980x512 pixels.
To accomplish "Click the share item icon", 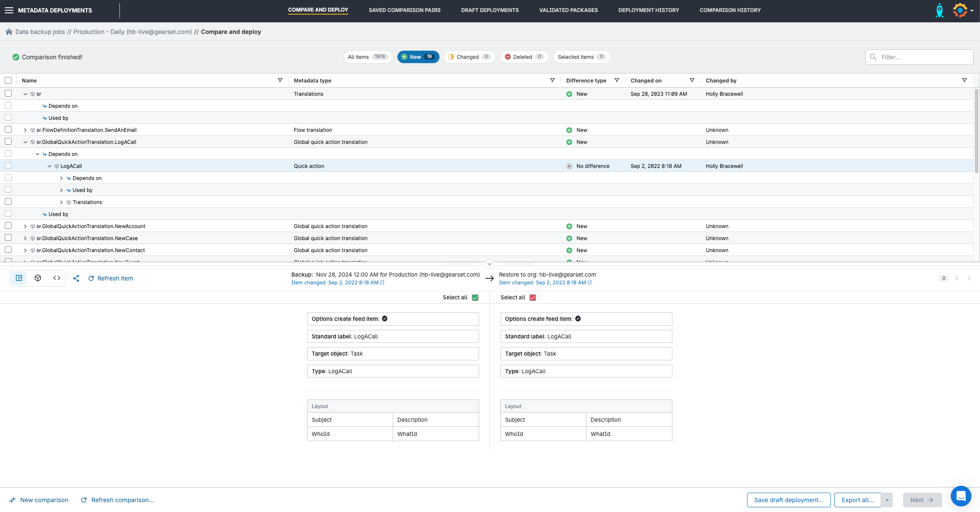I will pyautogui.click(x=76, y=278).
